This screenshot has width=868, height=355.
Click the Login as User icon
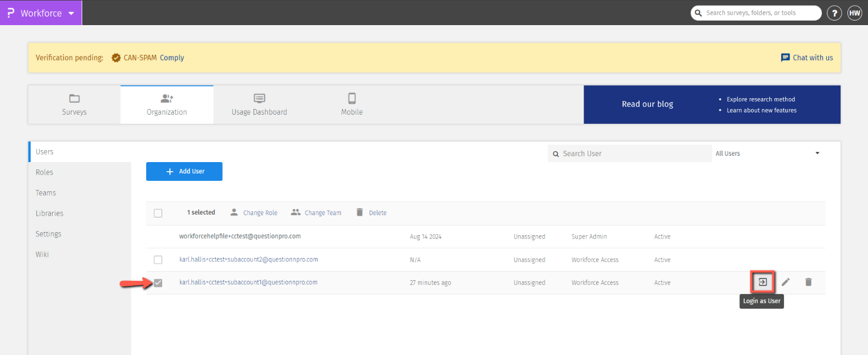click(x=762, y=282)
